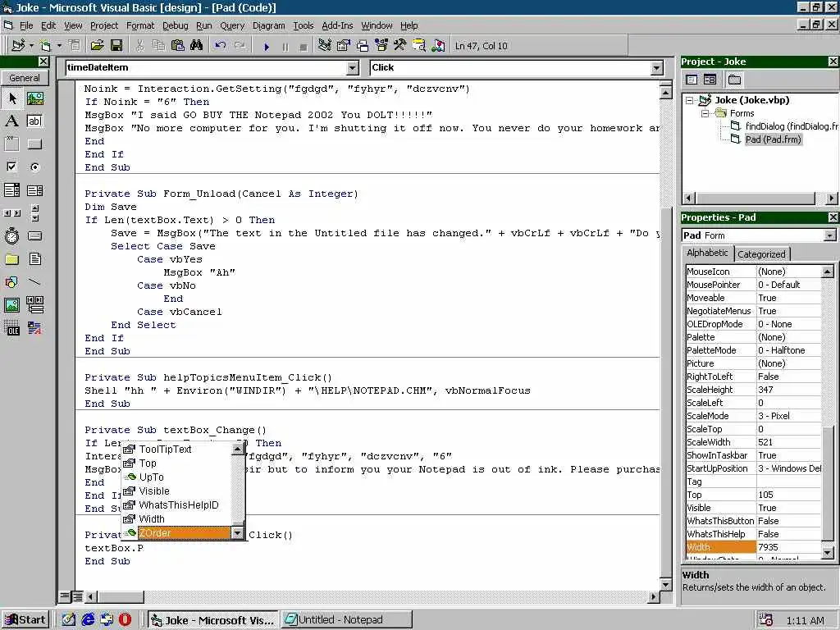The height and width of the screenshot is (630, 840).
Task: Collapse the Joke (Joke.vbp) project node
Action: tap(690, 100)
